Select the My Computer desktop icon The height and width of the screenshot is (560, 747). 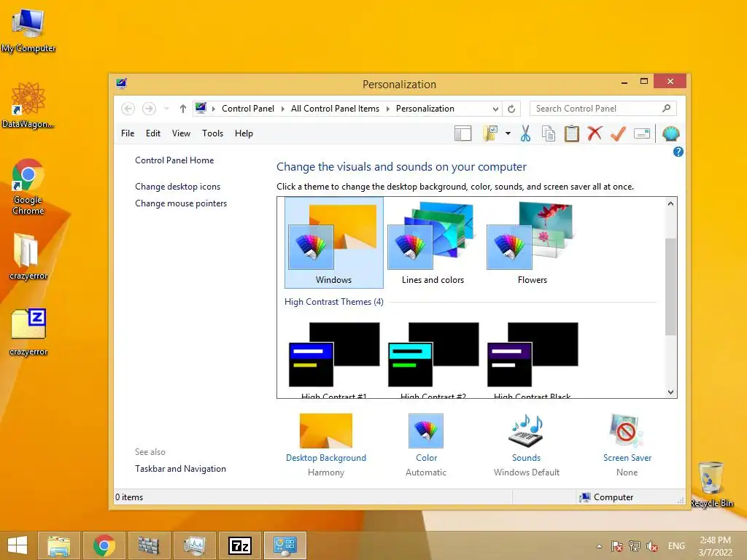pos(28,31)
